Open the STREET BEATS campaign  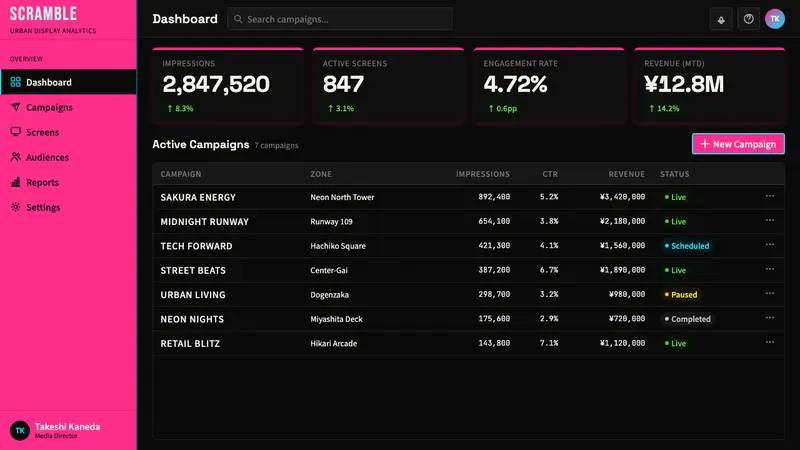193,270
